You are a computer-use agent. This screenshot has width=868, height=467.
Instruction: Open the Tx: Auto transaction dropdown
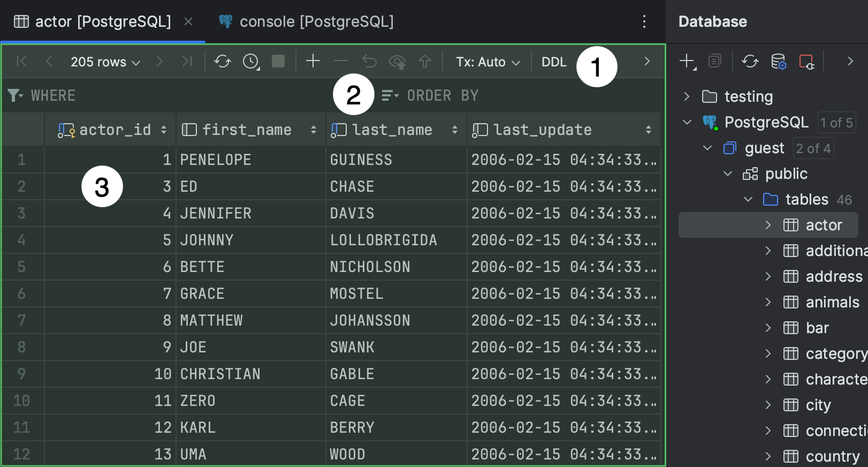click(x=488, y=62)
